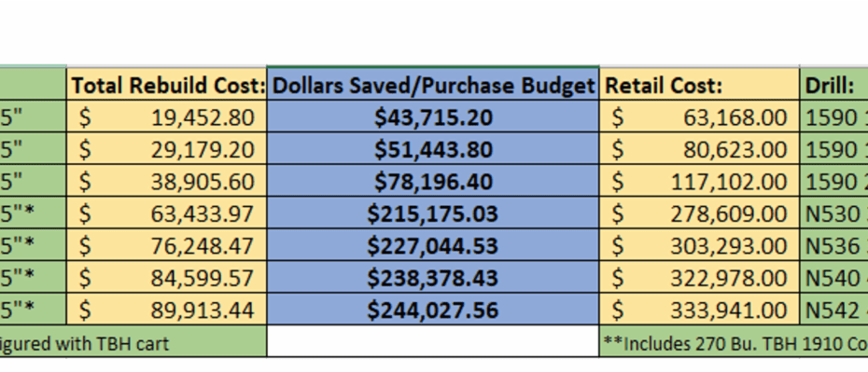Click the retail cost cell 63,168.00
Image resolution: width=868 pixels, height=372 pixels.
click(700, 117)
